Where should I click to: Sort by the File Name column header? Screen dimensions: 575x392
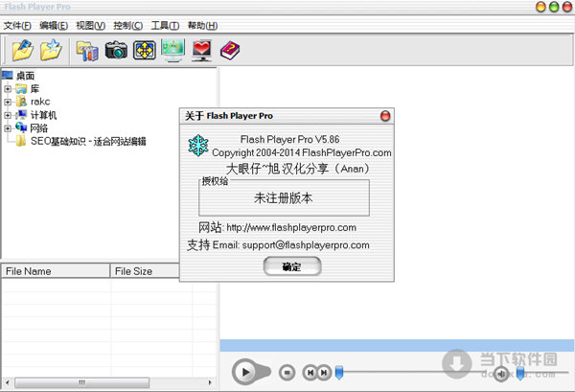(56, 271)
